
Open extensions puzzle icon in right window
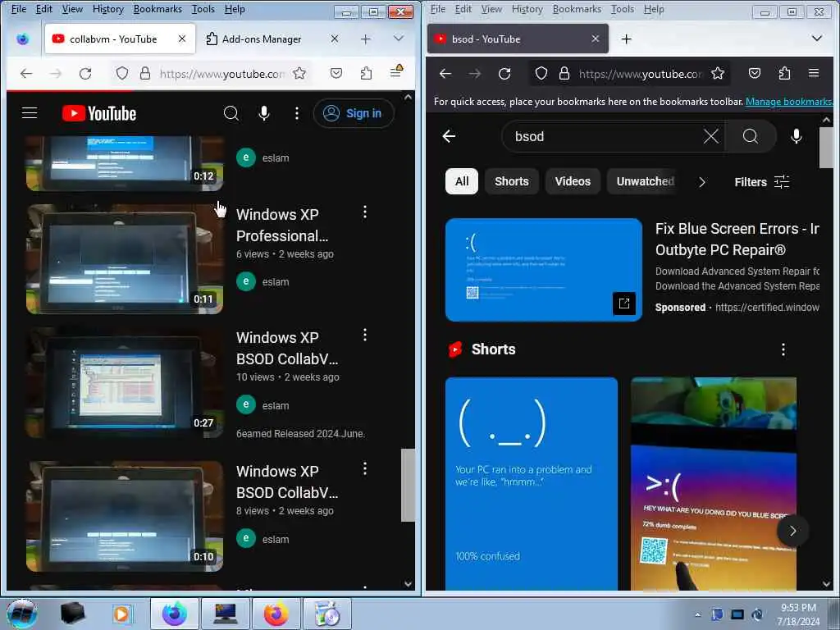[x=784, y=73]
